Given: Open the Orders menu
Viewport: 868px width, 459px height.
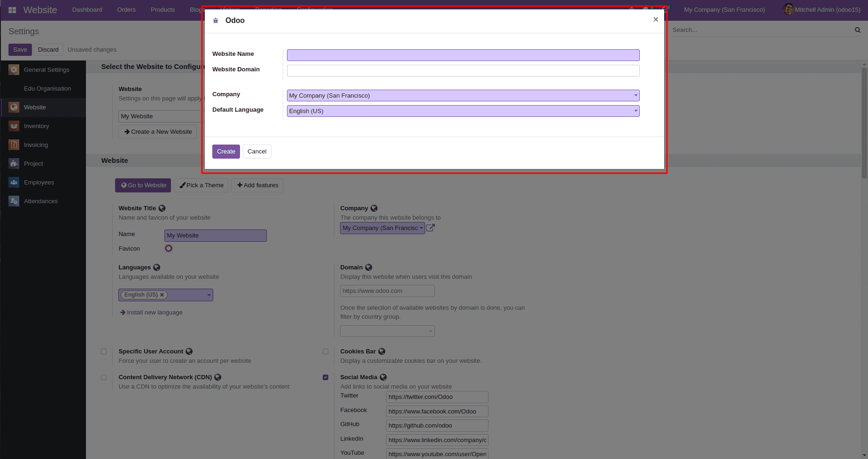Looking at the screenshot, I should pyautogui.click(x=126, y=10).
